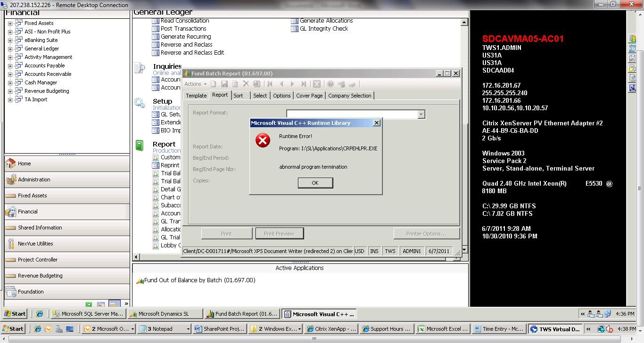Switch to the Cover Page tab

tap(310, 96)
